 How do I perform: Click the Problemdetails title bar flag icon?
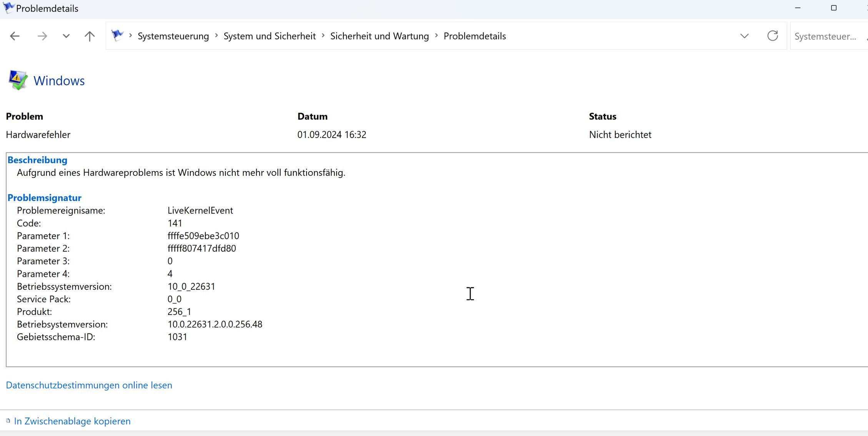coord(8,8)
